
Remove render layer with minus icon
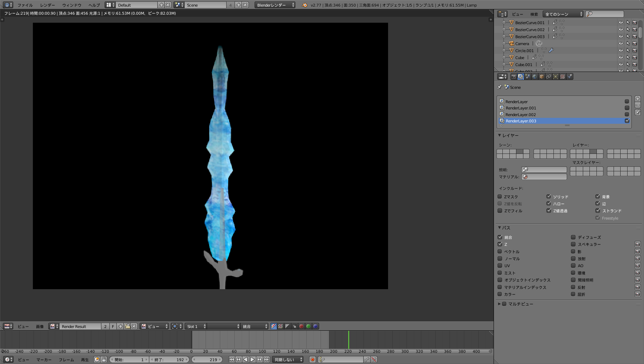point(638,105)
